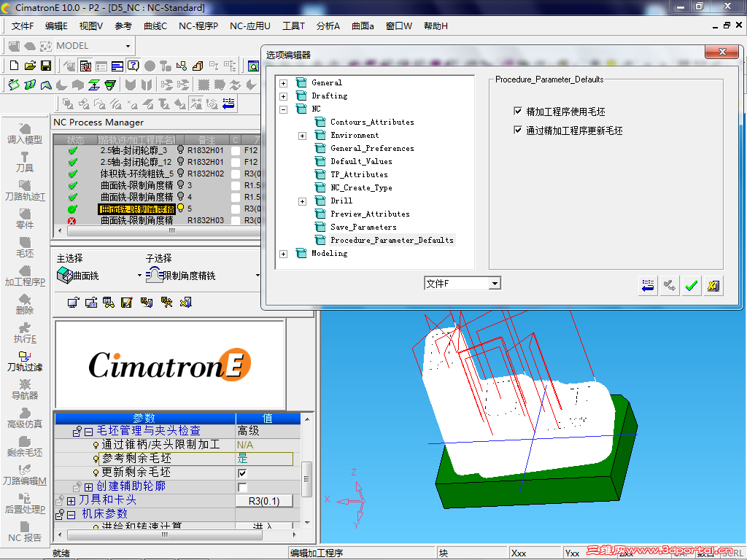Toggle 更新剩余毛坯 checkbox in parameters
The image size is (747, 560).
[x=242, y=472]
